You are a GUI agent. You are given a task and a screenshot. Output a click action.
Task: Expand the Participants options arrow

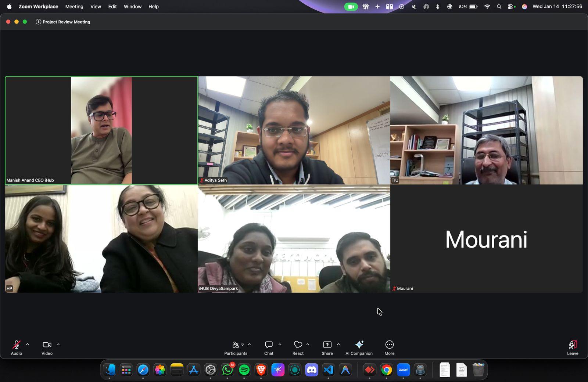(x=250, y=345)
